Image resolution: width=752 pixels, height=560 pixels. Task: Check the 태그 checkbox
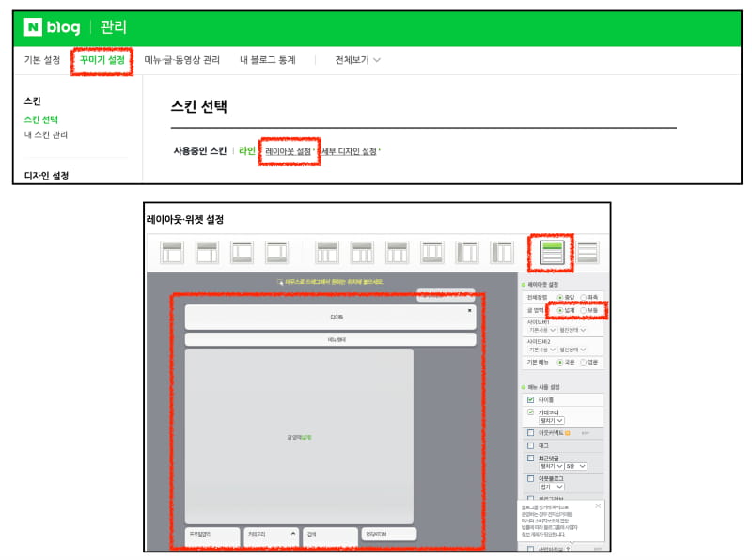[529, 445]
